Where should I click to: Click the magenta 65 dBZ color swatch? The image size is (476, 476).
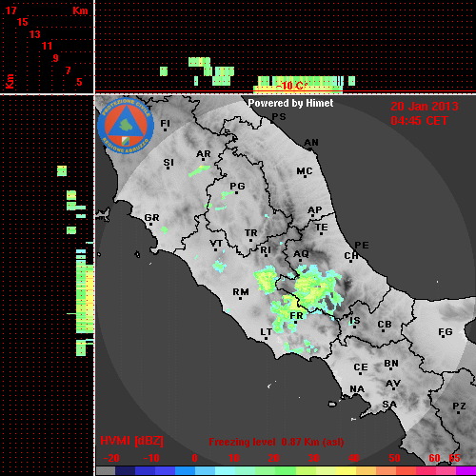(466, 471)
